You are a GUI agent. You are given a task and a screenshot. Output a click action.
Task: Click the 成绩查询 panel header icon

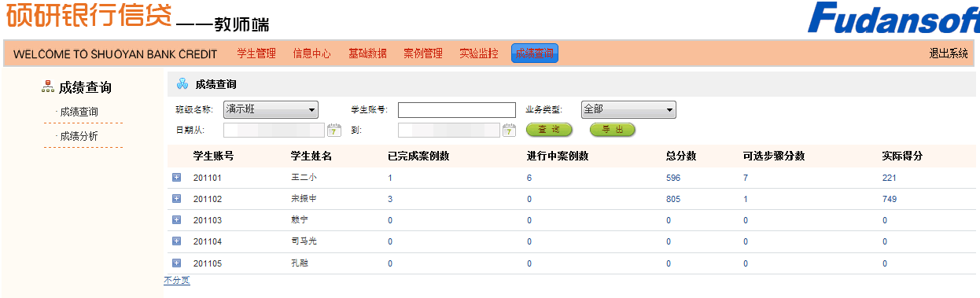point(182,84)
